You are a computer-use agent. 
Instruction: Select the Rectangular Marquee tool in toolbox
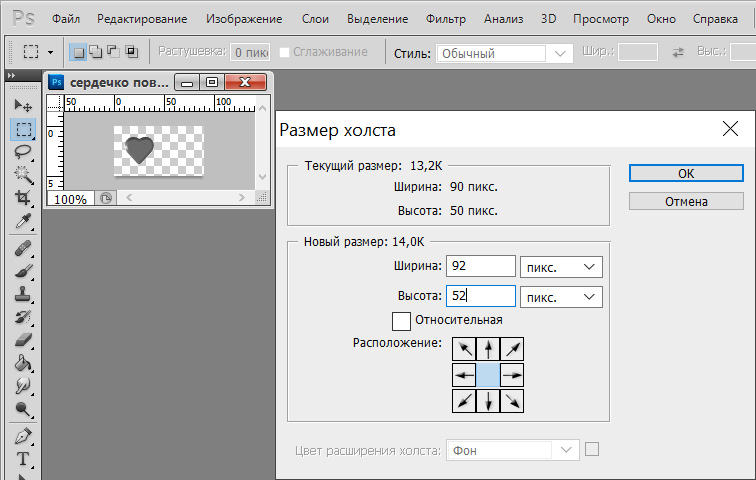[23, 129]
